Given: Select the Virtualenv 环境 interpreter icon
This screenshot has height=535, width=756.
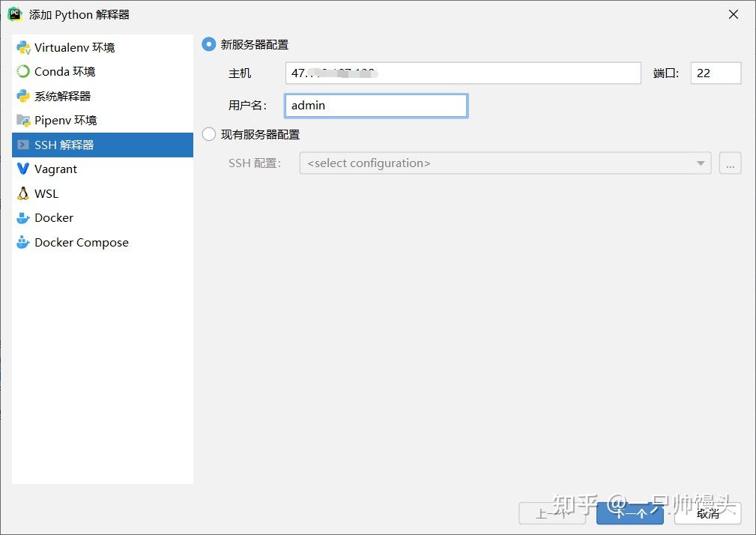Looking at the screenshot, I should coord(23,47).
